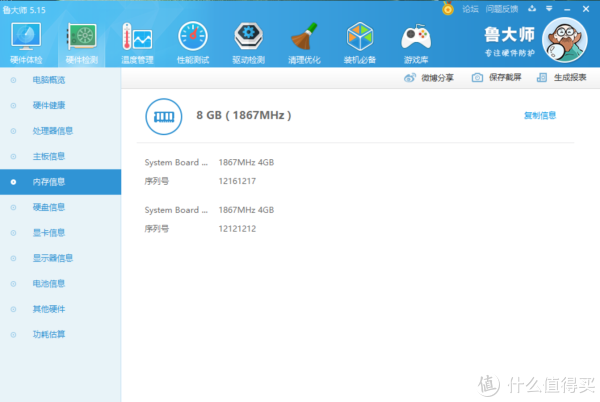The width and height of the screenshot is (600, 402).
Task: Click second '1867MHz 4GB' value
Action: pos(246,210)
